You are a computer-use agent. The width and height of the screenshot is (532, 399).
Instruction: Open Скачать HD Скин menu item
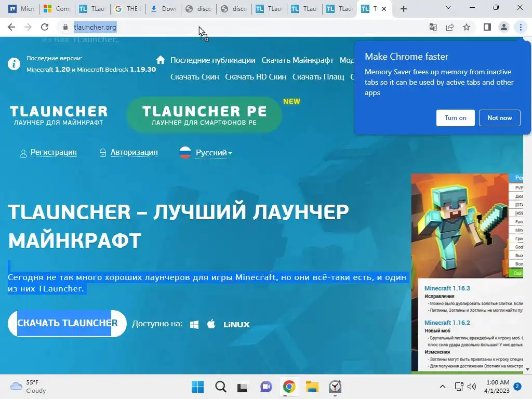(256, 77)
